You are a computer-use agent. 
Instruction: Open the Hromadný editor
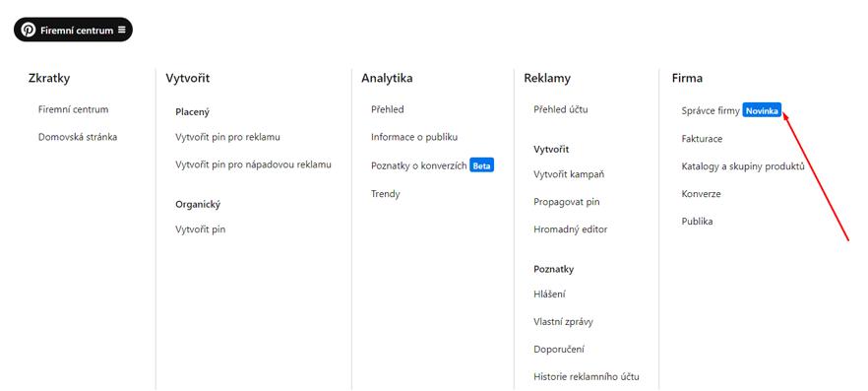571,229
